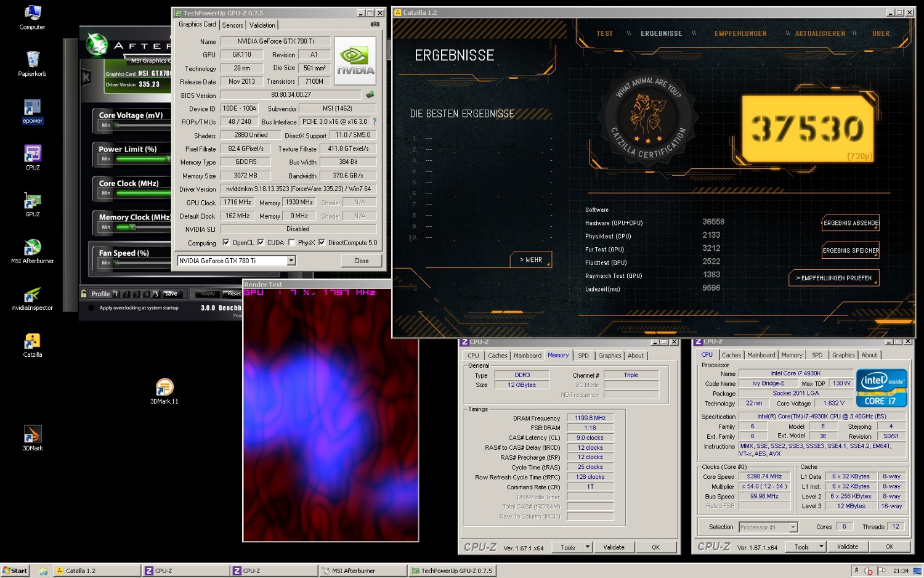Select the epower desktop shortcut
This screenshot has height=578, width=924.
click(x=32, y=111)
